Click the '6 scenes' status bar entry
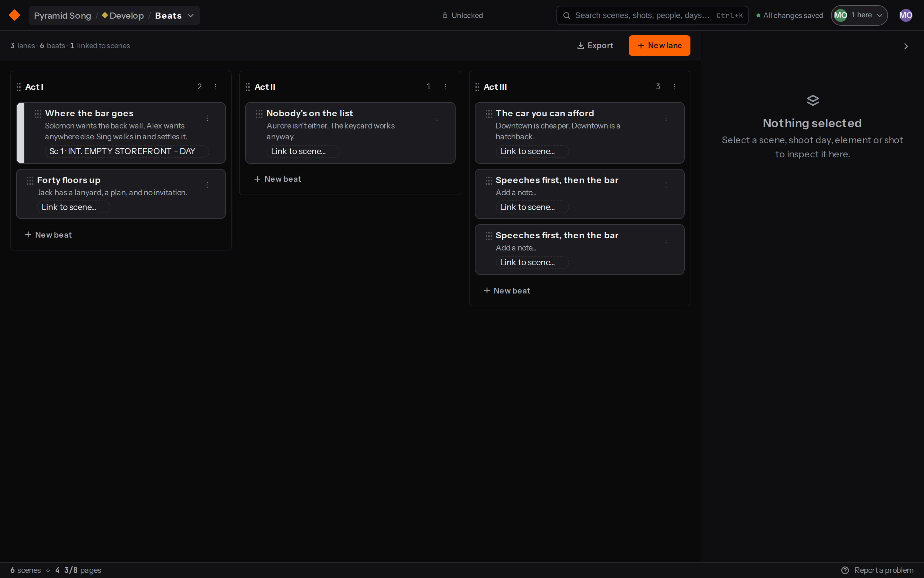This screenshot has height=578, width=924. pos(26,570)
